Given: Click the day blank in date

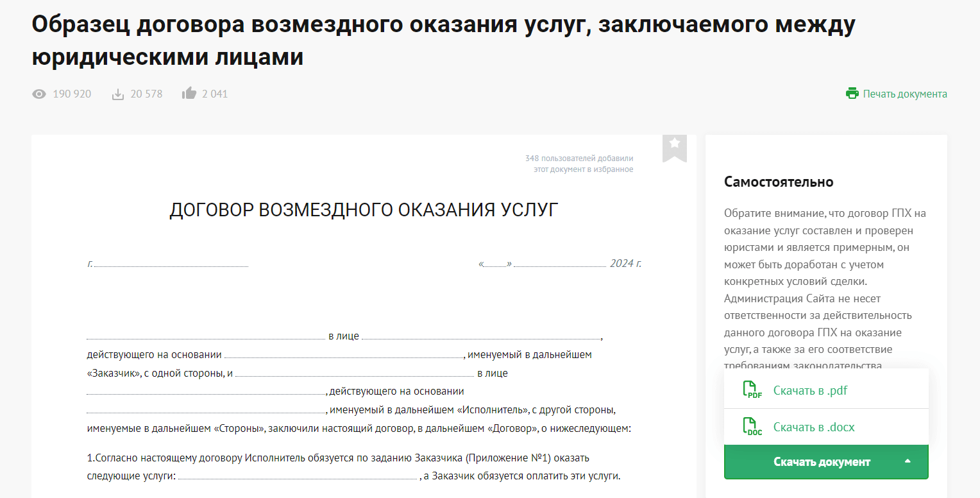Looking at the screenshot, I should [x=495, y=264].
